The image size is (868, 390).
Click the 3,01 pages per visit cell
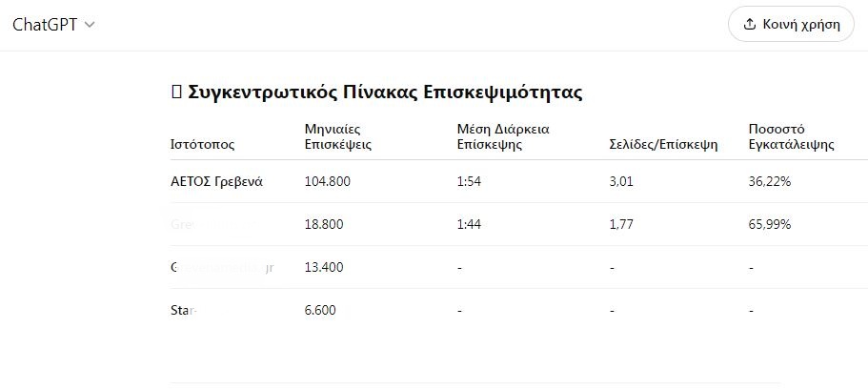click(x=621, y=182)
